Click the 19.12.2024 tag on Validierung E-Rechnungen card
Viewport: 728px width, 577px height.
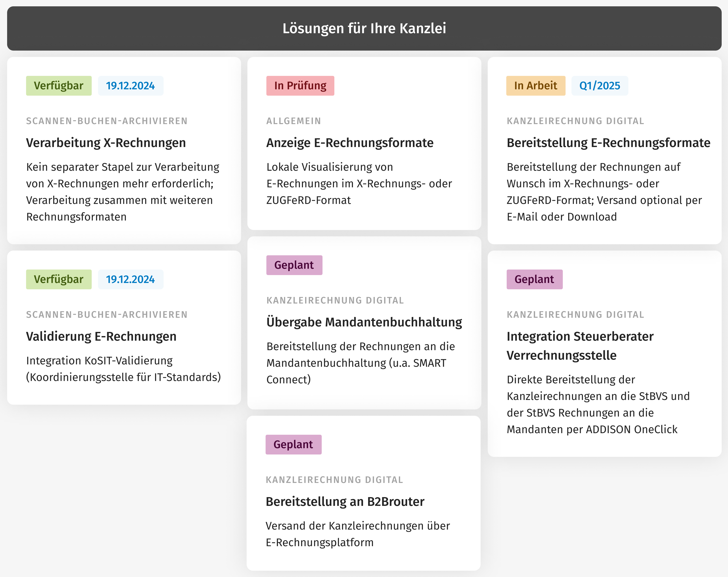click(x=131, y=279)
